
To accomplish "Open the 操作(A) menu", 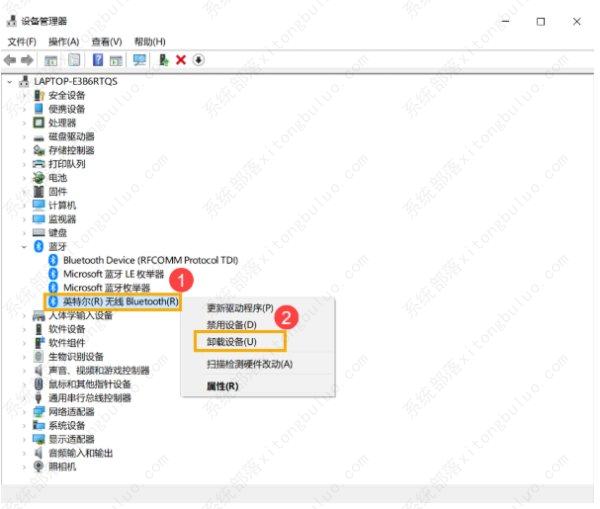I will click(64, 41).
